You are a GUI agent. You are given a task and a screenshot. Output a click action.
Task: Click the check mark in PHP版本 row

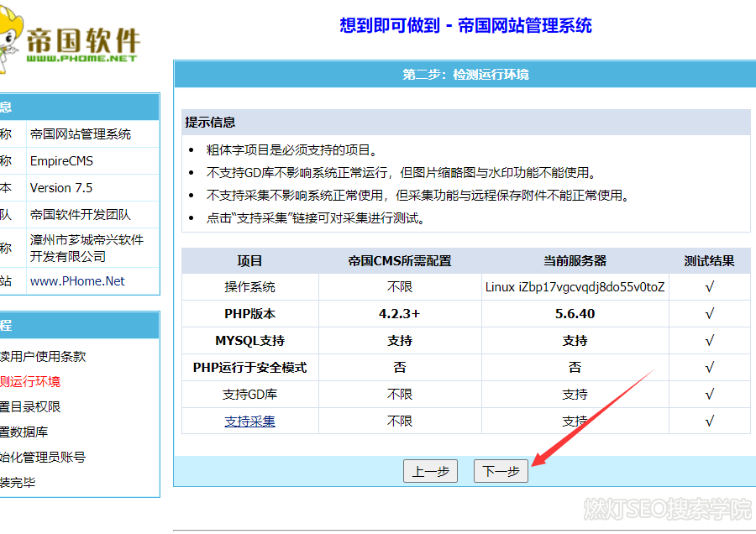(x=709, y=314)
